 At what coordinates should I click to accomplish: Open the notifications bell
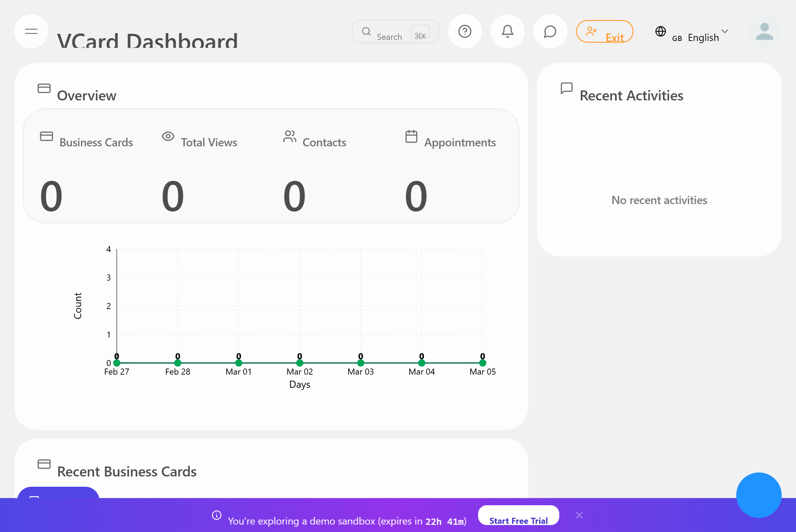(x=507, y=31)
